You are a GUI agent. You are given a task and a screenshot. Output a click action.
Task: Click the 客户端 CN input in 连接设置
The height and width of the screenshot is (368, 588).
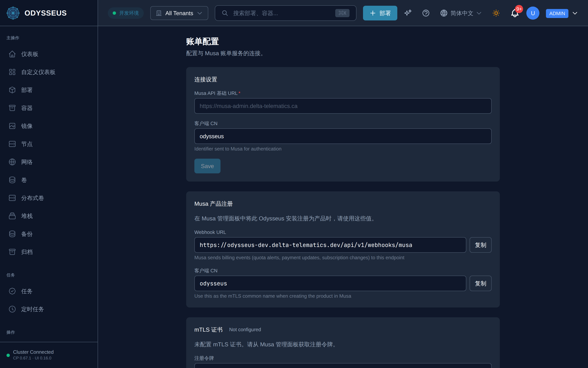tap(343, 136)
